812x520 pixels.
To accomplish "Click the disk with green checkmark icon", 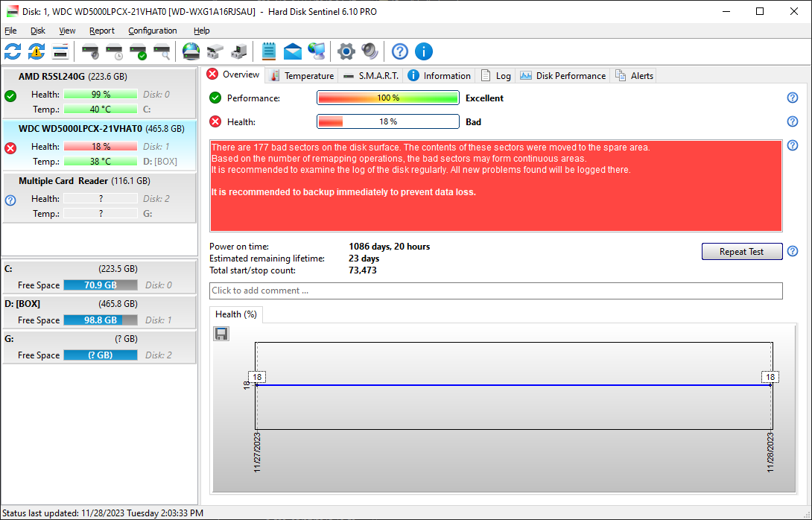I will click(139, 51).
